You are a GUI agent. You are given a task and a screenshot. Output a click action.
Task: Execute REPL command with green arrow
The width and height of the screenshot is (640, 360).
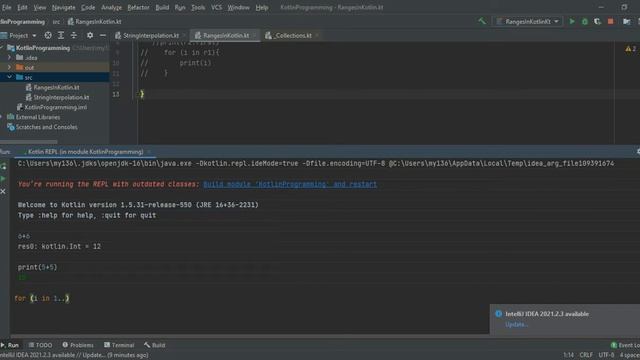3,178
